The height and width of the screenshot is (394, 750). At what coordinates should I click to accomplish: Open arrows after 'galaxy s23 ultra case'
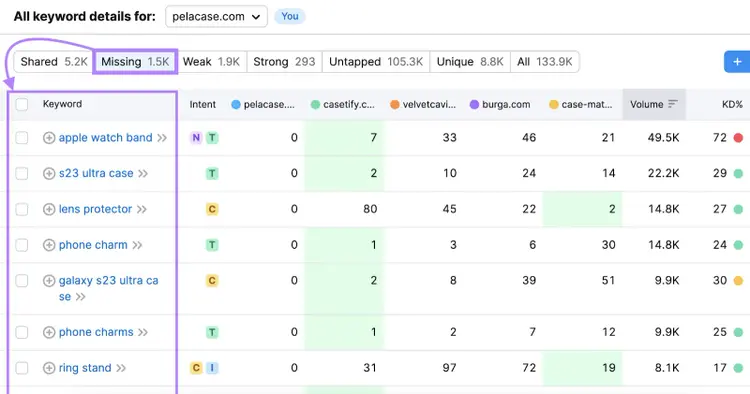[80, 297]
